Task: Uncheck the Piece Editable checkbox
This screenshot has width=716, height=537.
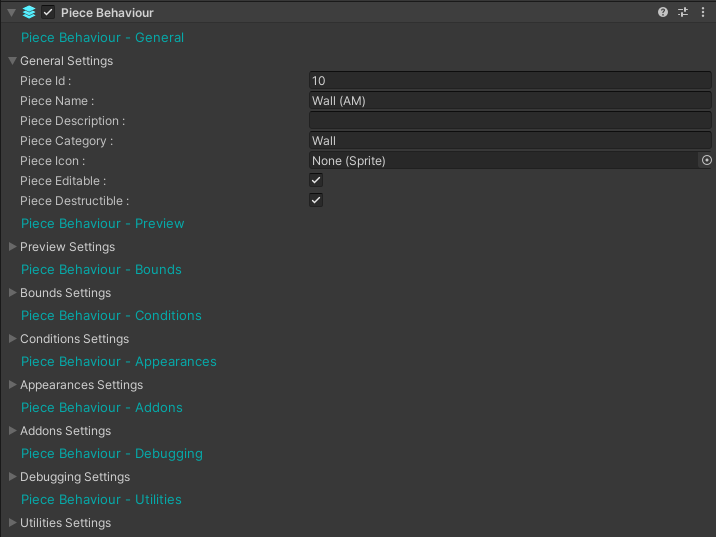Action: point(316,180)
